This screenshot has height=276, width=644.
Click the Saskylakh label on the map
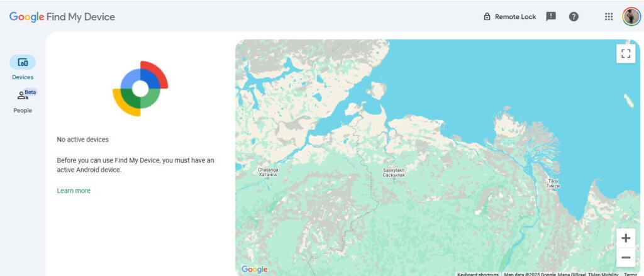tap(394, 172)
